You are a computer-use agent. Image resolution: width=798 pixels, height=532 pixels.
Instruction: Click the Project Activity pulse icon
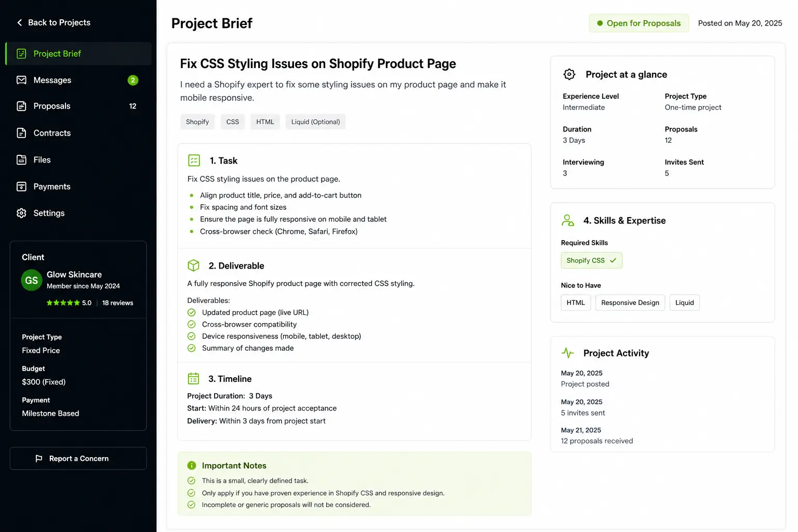pyautogui.click(x=568, y=353)
